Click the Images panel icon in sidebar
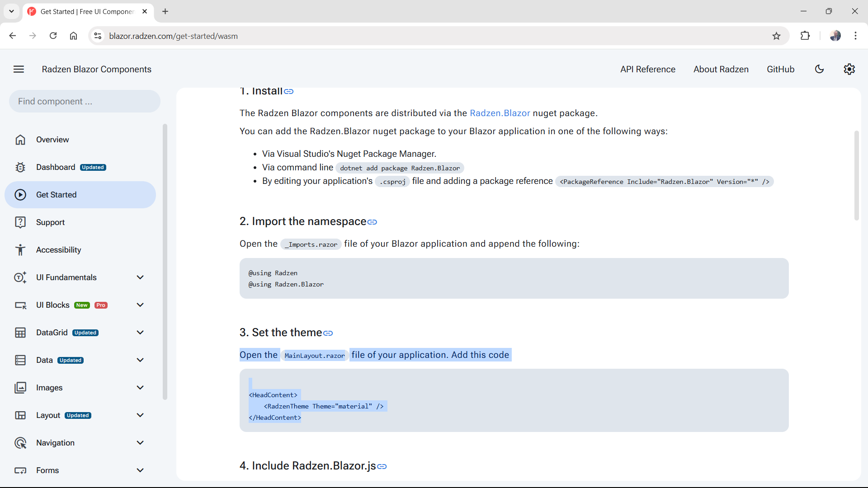Image resolution: width=868 pixels, height=488 pixels. (20, 387)
